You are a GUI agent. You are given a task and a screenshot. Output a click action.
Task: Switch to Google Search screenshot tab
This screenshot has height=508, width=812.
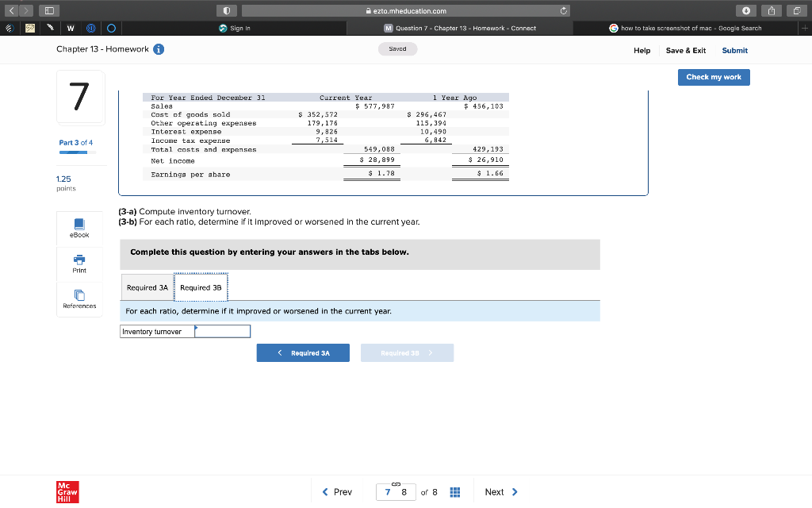686,28
